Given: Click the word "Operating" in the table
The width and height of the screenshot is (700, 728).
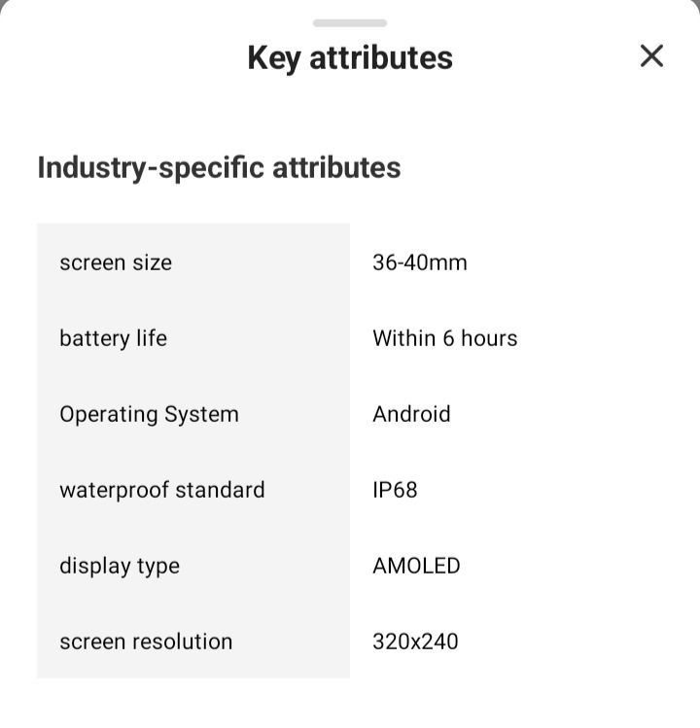Looking at the screenshot, I should click(108, 414).
